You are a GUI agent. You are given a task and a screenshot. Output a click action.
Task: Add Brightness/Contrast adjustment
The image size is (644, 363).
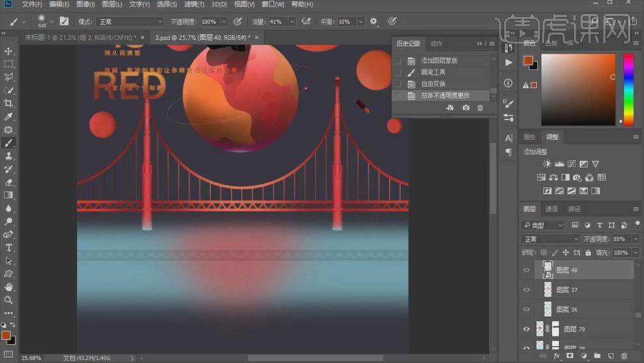pos(546,164)
